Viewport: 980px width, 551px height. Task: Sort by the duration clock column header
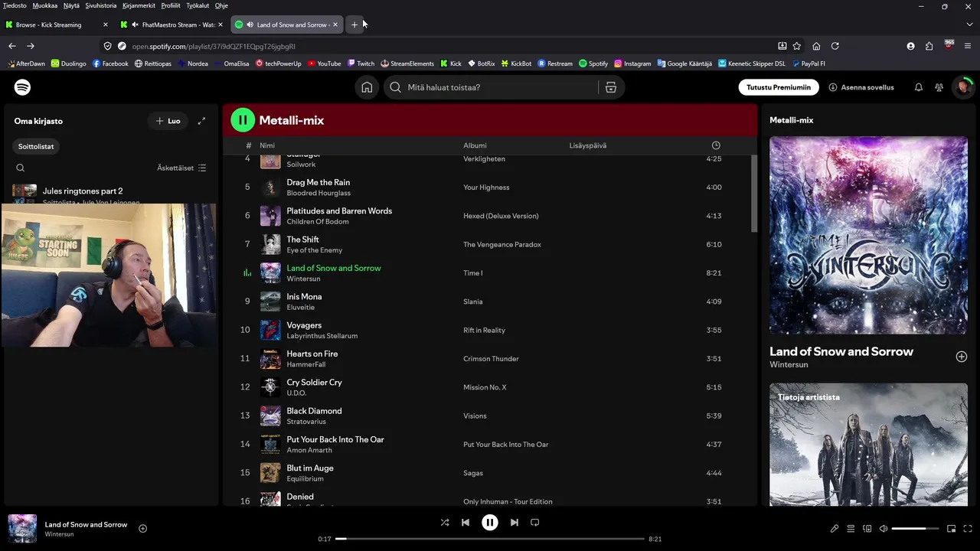(x=716, y=145)
